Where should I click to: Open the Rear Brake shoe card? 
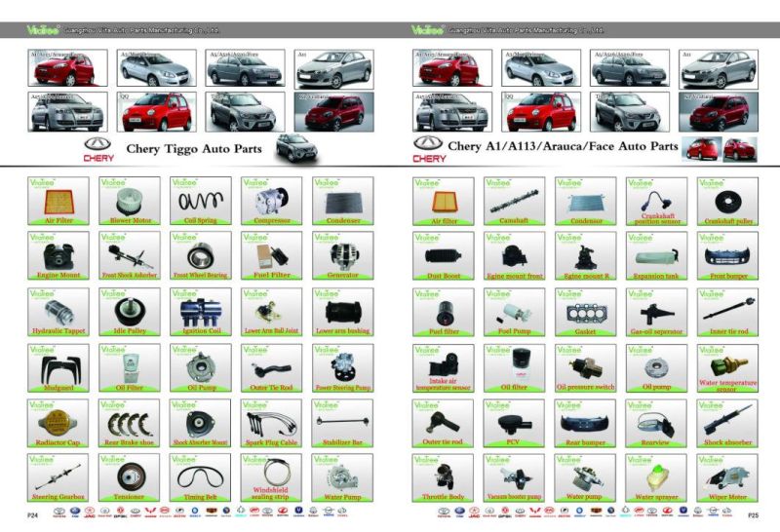pos(130,423)
